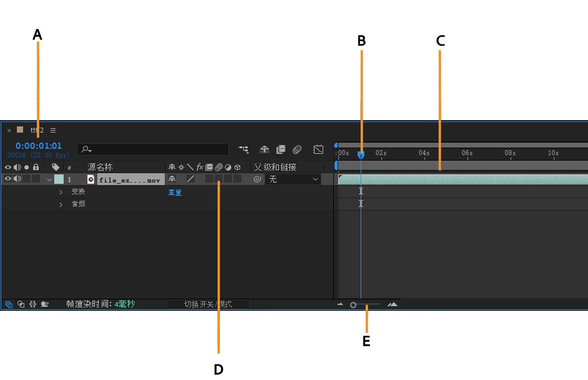Toggle shy switch on layer 1

coord(172,179)
